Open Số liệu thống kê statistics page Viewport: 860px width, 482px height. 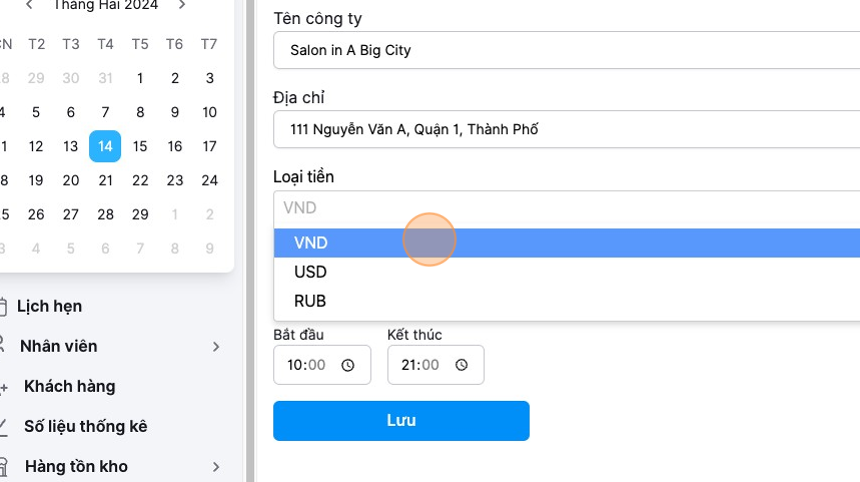[x=86, y=427]
